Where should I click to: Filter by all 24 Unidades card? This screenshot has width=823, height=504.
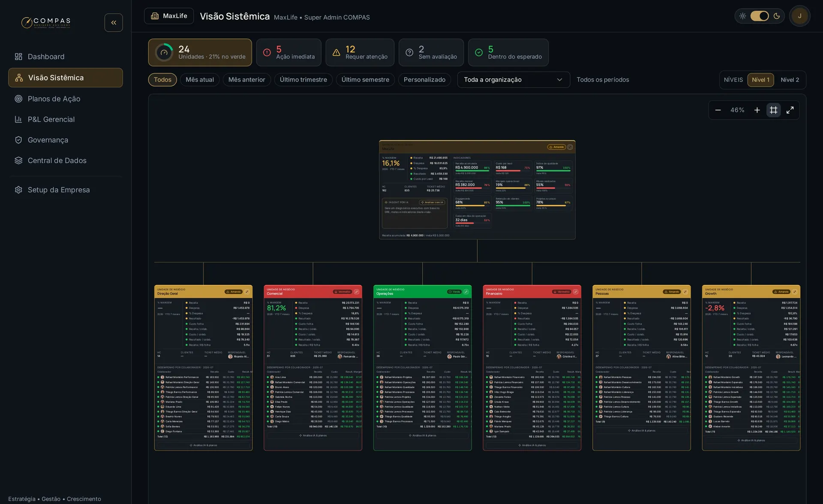[x=200, y=52]
